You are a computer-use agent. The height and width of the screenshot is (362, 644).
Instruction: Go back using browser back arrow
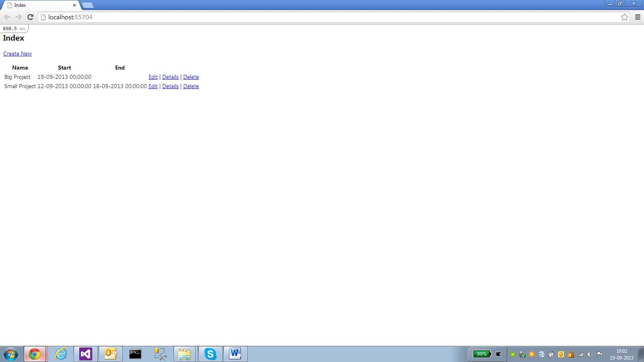pyautogui.click(x=7, y=17)
